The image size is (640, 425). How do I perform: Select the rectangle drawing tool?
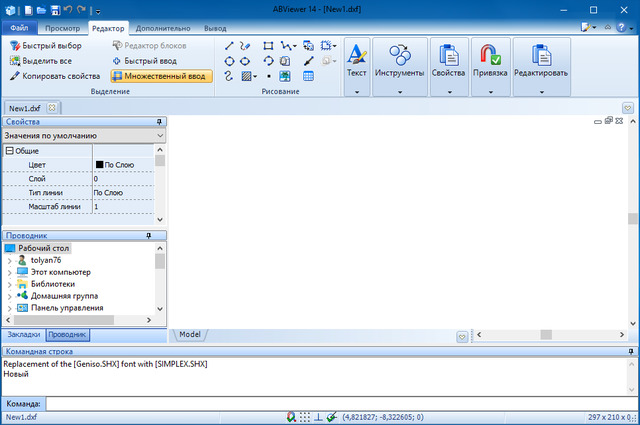(x=268, y=46)
